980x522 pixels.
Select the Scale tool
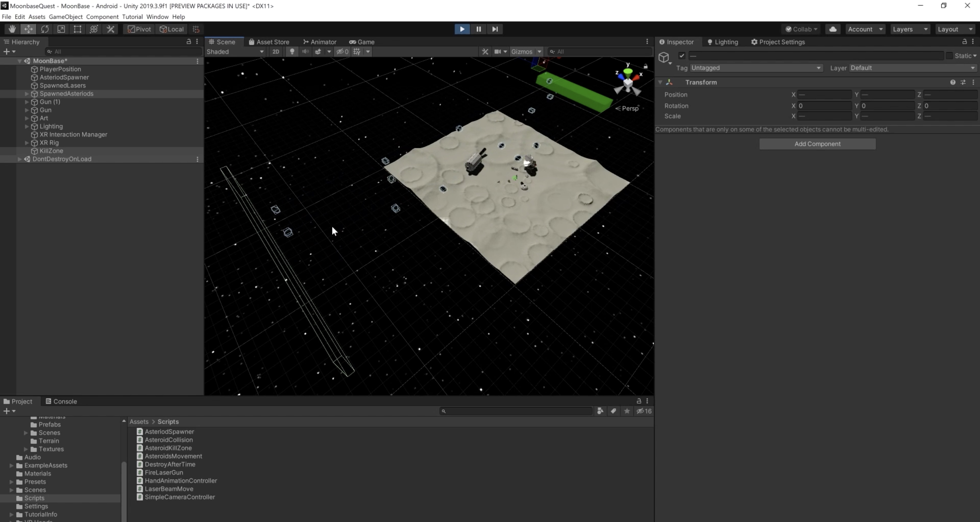pos(61,29)
